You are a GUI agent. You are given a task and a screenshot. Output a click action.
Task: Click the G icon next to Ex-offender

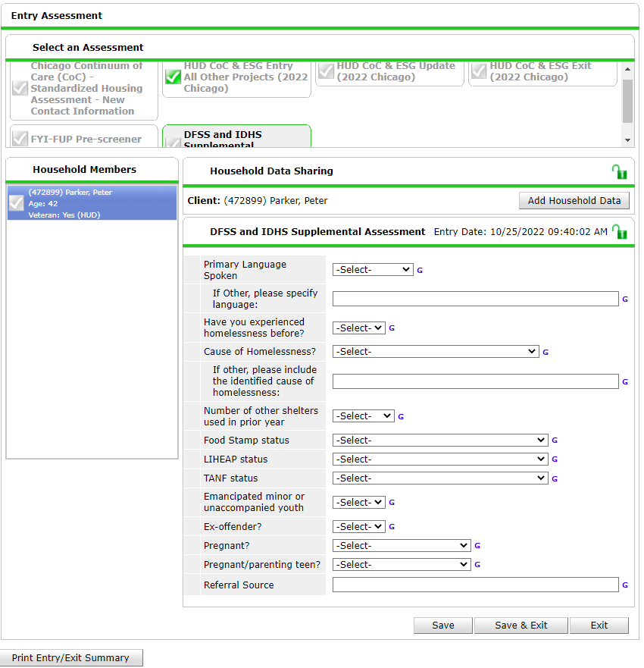point(392,527)
